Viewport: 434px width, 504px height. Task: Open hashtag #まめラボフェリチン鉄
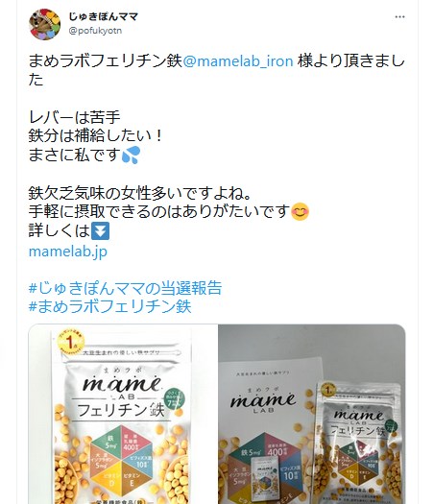(110, 306)
